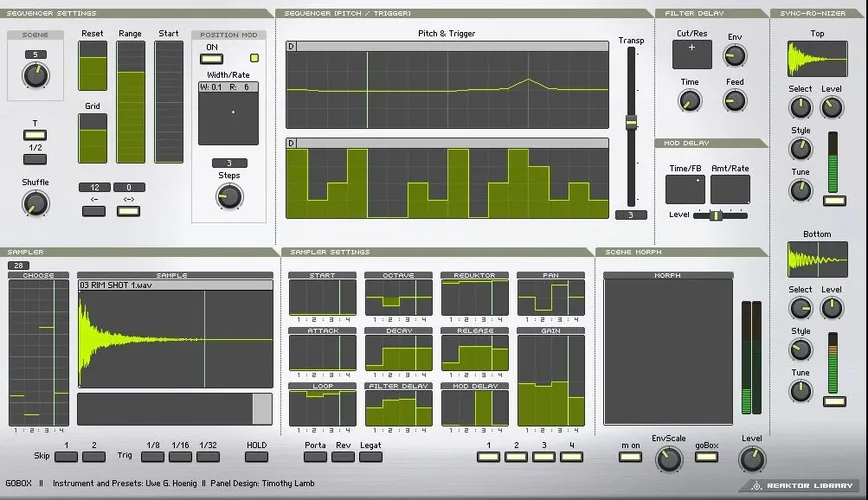Toggle the 1/2 button
The height and width of the screenshot is (500, 868).
coord(35,159)
